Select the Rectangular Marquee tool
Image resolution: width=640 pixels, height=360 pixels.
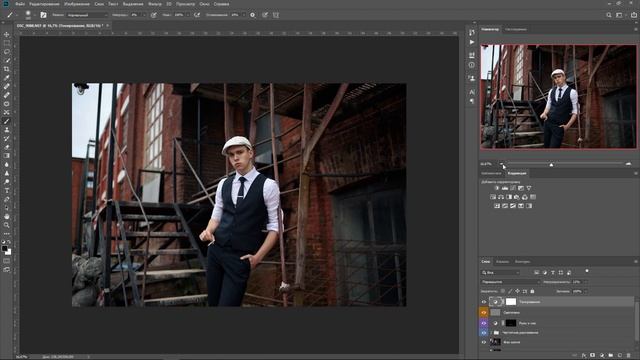tap(7, 43)
